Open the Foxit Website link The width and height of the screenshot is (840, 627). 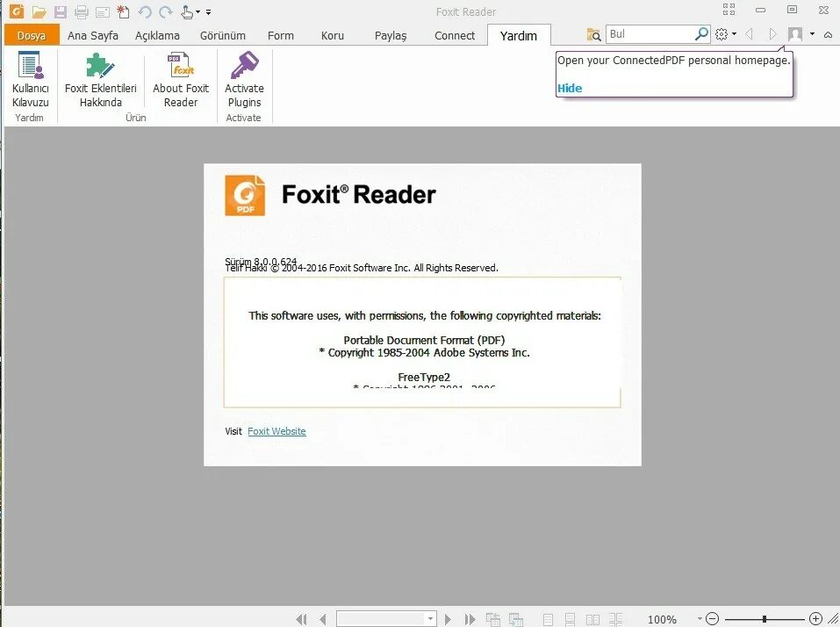(x=276, y=431)
